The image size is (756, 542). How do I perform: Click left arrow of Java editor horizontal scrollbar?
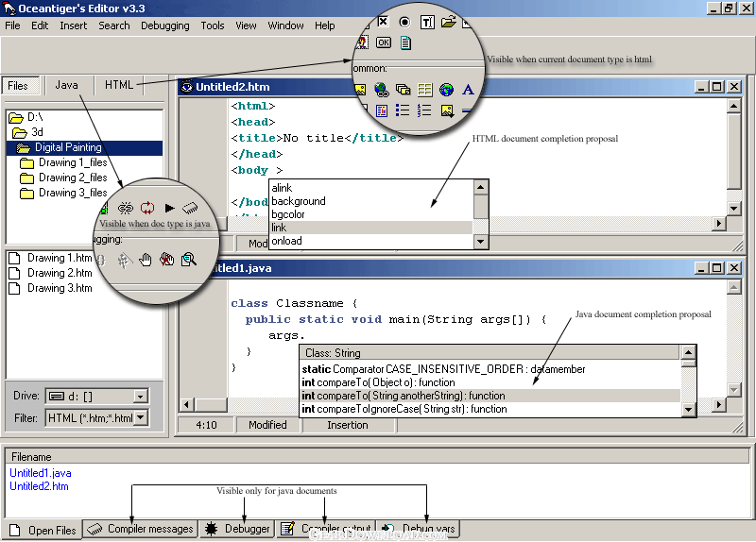(187, 405)
